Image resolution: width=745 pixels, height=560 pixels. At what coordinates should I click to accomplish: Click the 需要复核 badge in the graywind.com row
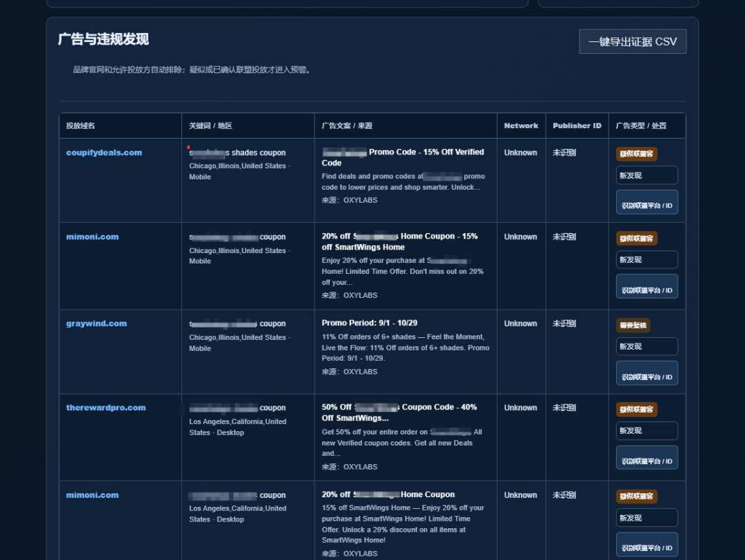coord(633,326)
